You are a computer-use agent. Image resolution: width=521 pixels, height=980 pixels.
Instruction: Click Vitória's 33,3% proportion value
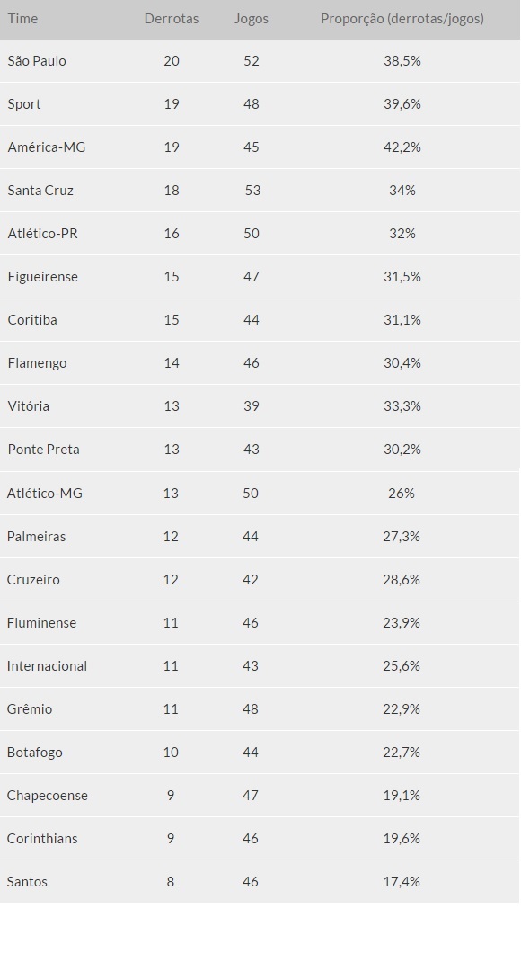pos(402,405)
